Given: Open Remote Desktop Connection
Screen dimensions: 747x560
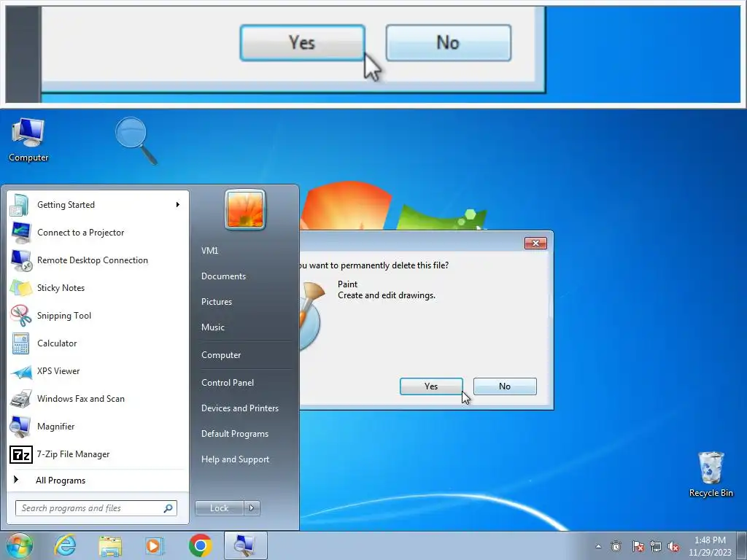Looking at the screenshot, I should tap(98, 260).
